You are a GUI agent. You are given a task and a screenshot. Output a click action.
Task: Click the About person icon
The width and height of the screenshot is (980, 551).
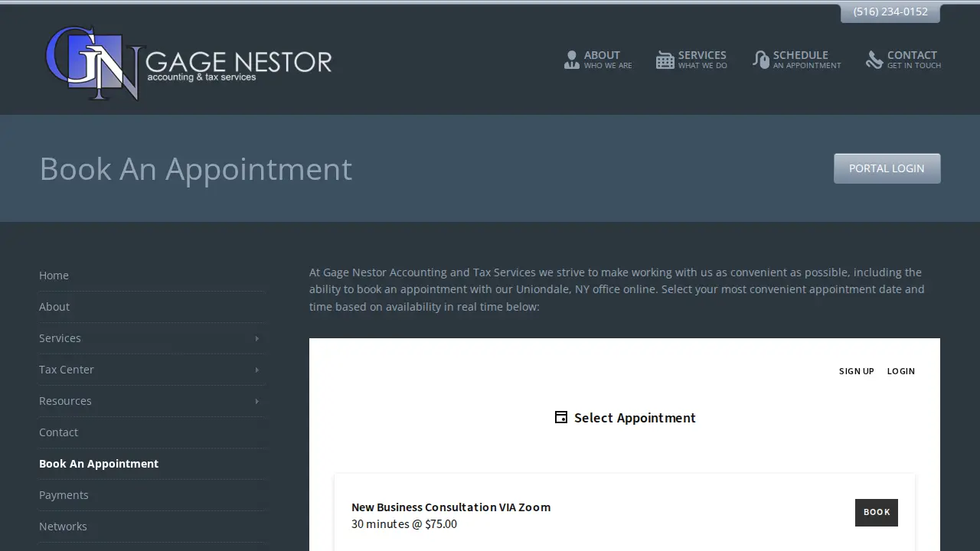572,60
